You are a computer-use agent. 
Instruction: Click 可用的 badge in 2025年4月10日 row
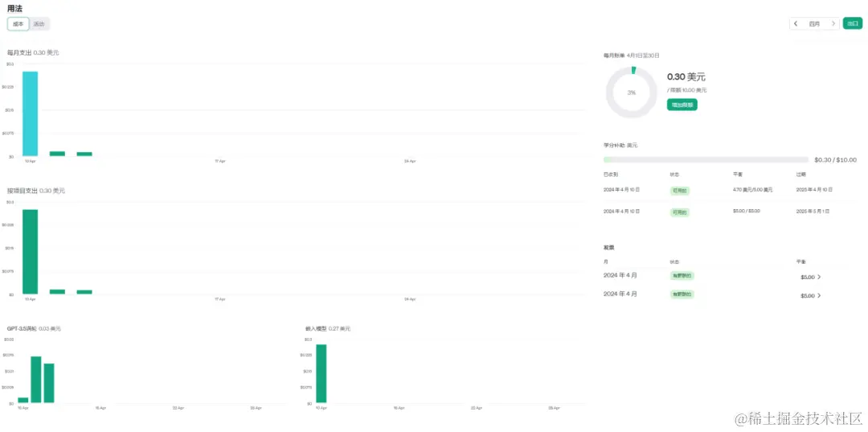click(x=679, y=191)
